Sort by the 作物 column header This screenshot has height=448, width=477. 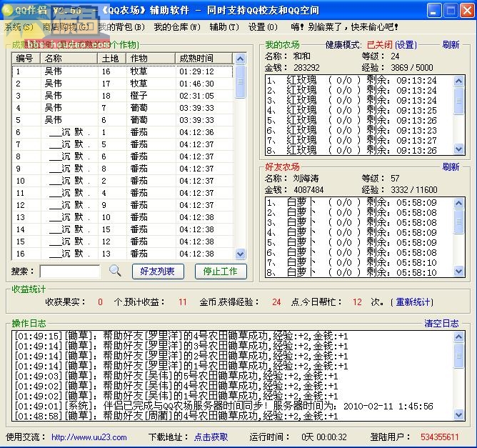click(151, 58)
